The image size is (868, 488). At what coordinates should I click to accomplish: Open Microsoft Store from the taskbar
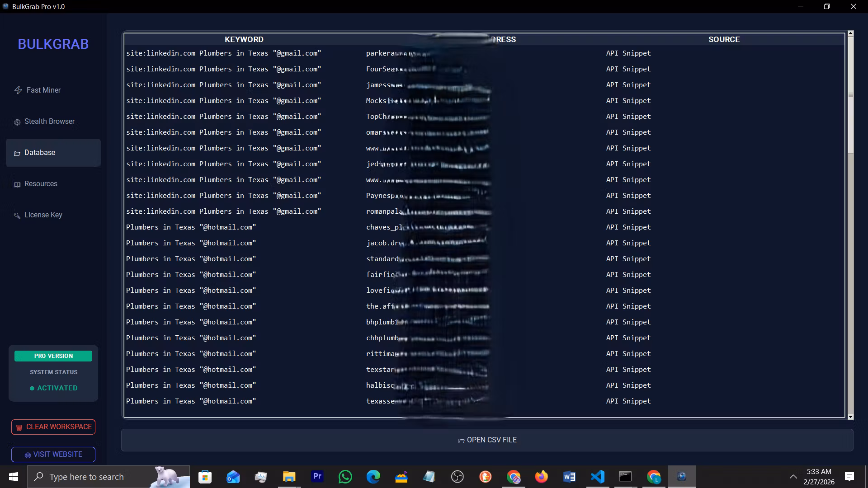coord(205,477)
